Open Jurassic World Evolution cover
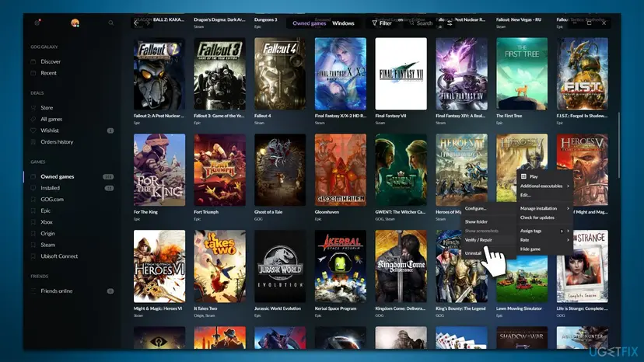This screenshot has width=644, height=362. click(280, 266)
